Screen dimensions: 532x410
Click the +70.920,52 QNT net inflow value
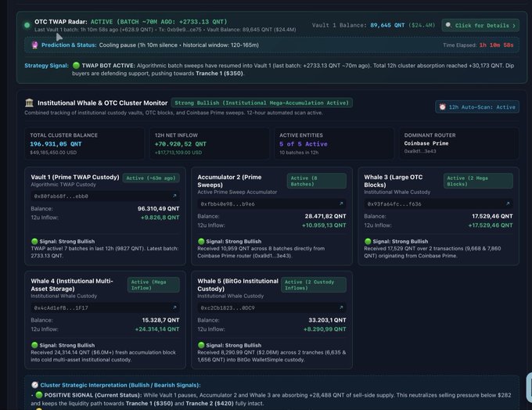(x=181, y=144)
